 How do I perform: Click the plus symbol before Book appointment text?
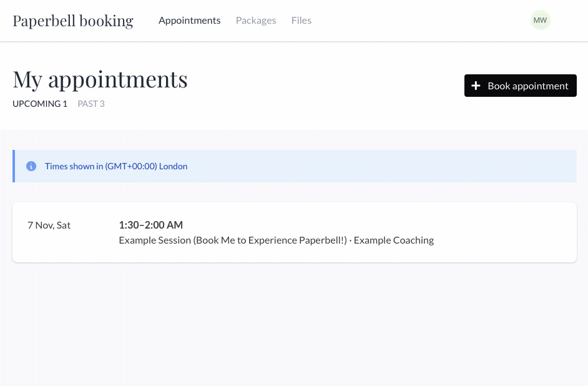pos(476,86)
